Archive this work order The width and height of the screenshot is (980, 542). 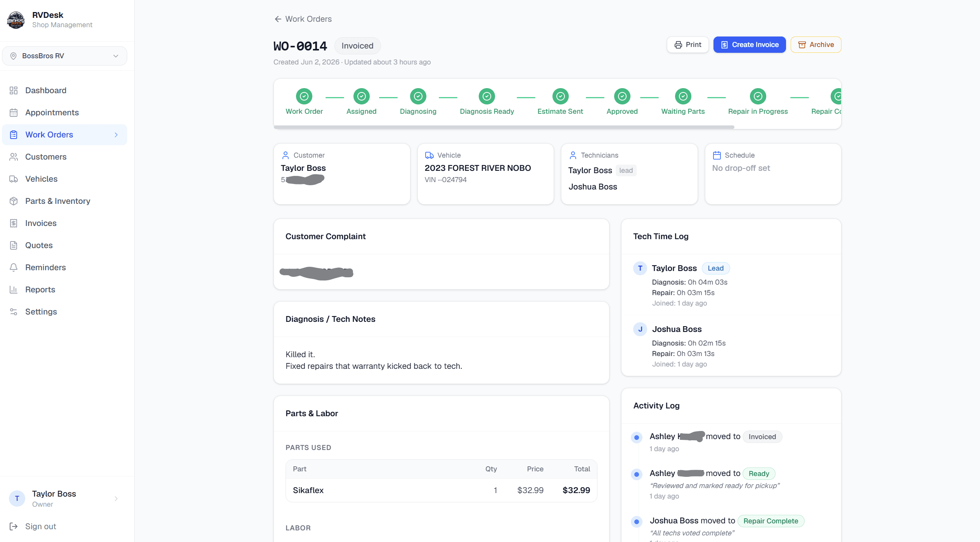(816, 45)
